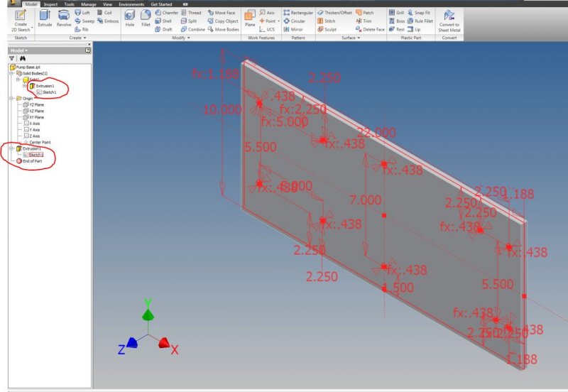Select the Sculpt tool
Viewport: 568px width, 392px height.
click(327, 29)
